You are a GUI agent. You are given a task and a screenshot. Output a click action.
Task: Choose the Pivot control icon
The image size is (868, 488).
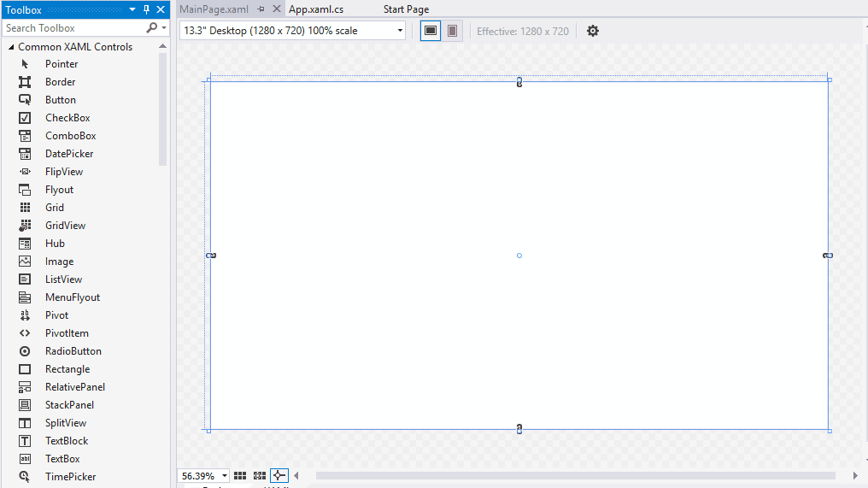click(x=25, y=315)
